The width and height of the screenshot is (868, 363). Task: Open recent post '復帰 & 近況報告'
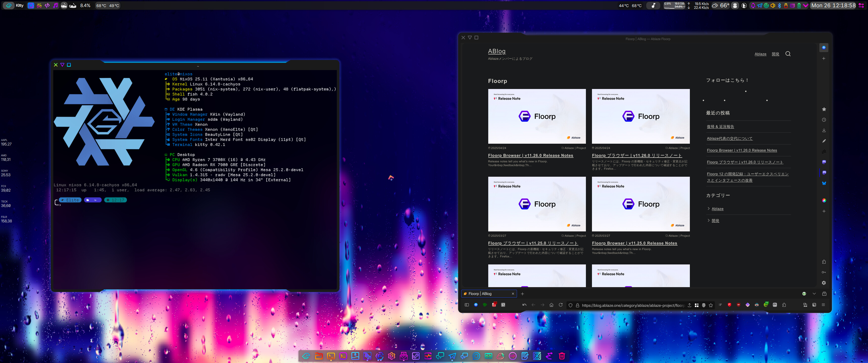click(x=720, y=127)
